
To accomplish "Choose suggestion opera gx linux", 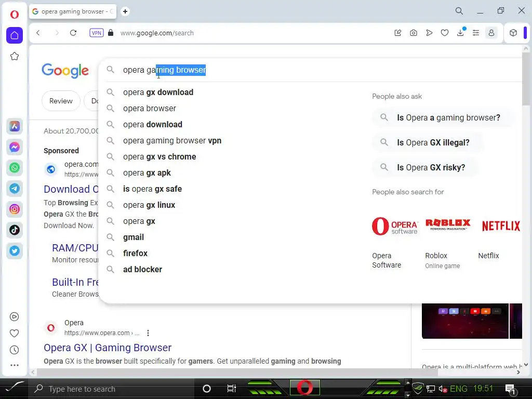I will pos(149,205).
